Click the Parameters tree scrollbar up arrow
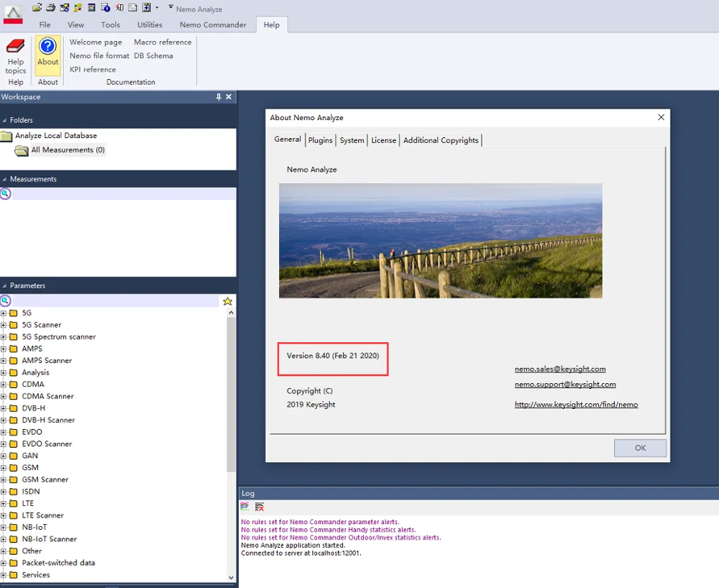 coord(231,313)
